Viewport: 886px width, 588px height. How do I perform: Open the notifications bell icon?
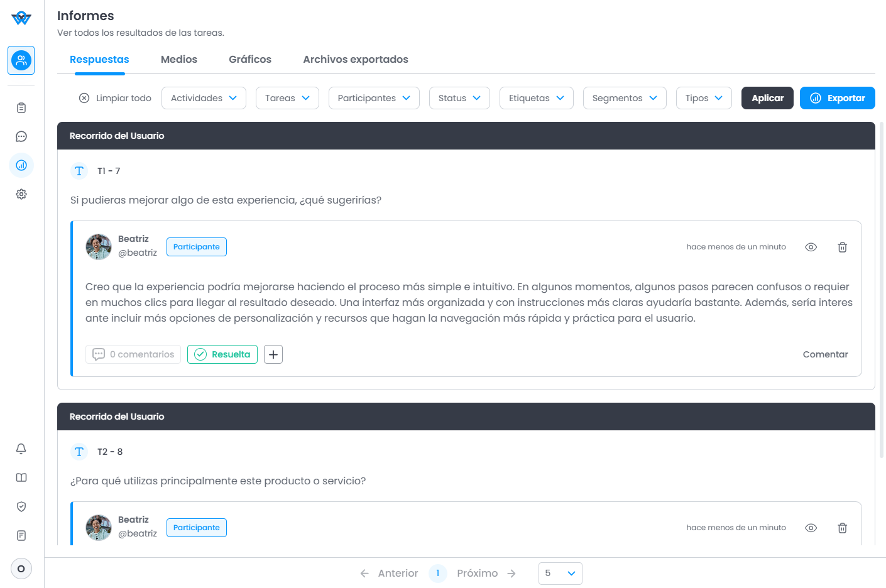point(21,449)
